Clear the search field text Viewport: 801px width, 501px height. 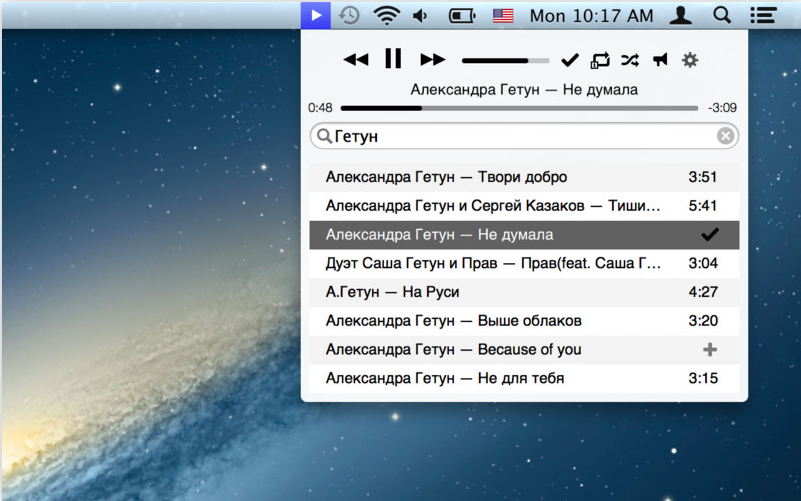pos(726,136)
